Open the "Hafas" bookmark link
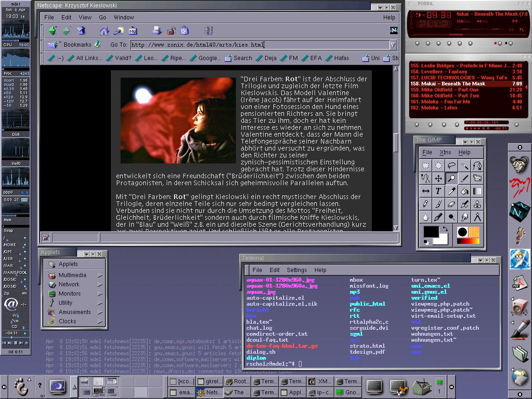532x399 pixels. pos(337,58)
